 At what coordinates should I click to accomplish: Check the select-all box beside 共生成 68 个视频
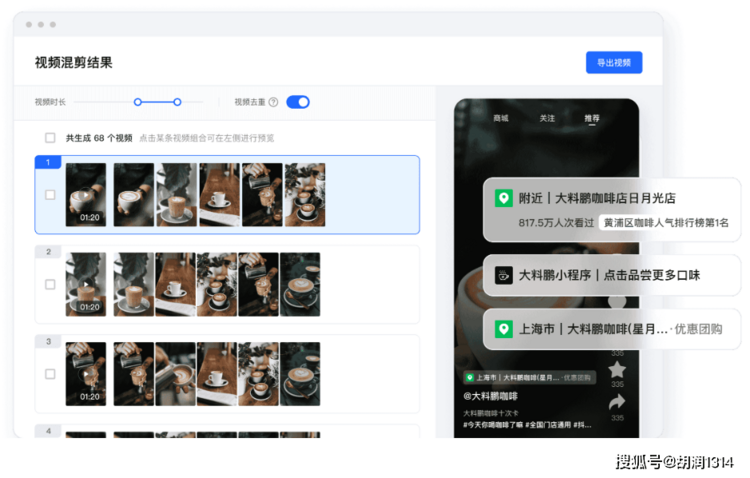pyautogui.click(x=50, y=138)
